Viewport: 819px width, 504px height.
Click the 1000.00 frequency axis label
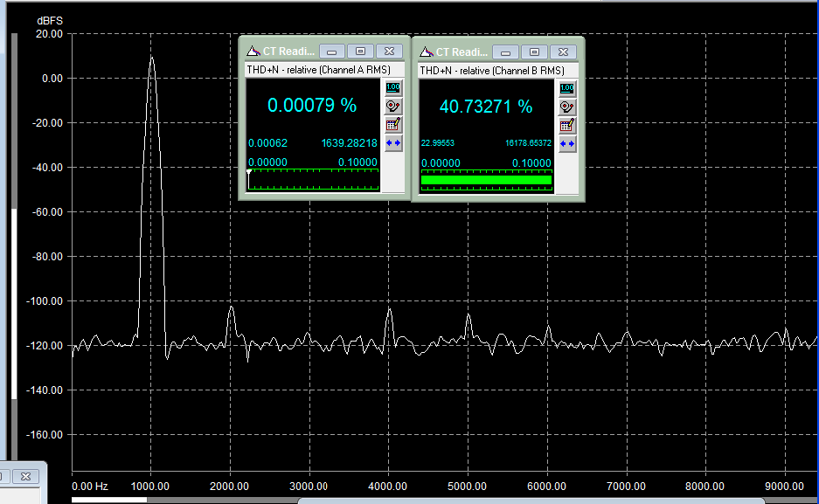tap(150, 487)
